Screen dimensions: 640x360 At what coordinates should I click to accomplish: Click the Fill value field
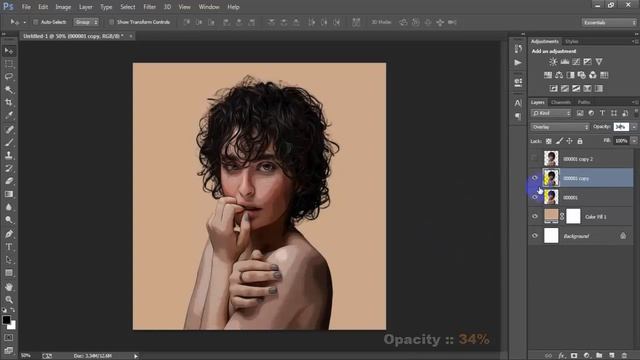point(621,141)
